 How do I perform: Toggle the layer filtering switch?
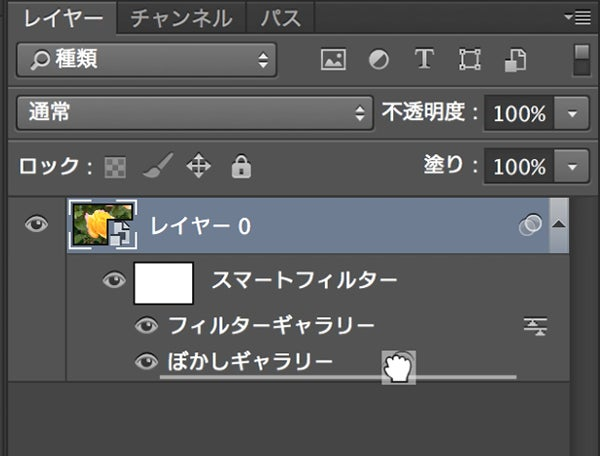pos(582,60)
